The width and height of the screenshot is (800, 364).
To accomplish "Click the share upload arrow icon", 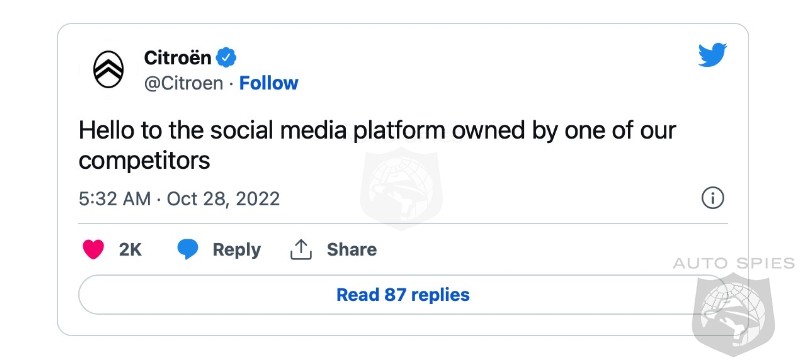I will [301, 250].
